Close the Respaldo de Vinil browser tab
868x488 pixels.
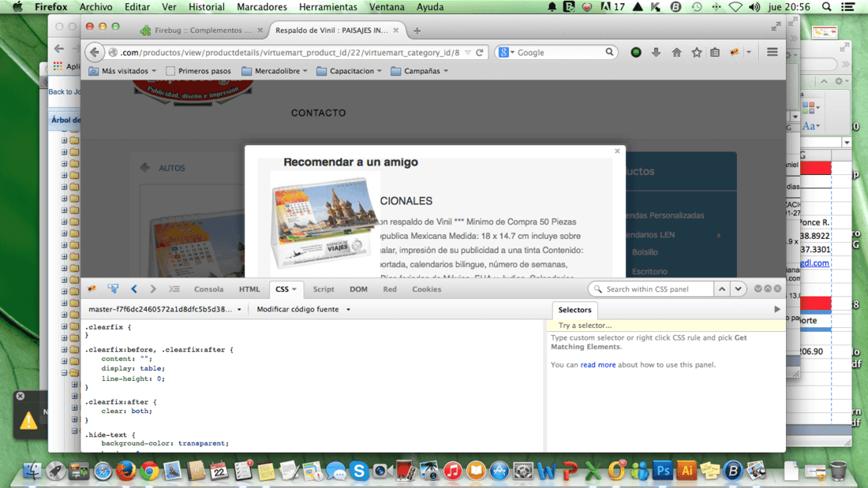click(x=396, y=31)
